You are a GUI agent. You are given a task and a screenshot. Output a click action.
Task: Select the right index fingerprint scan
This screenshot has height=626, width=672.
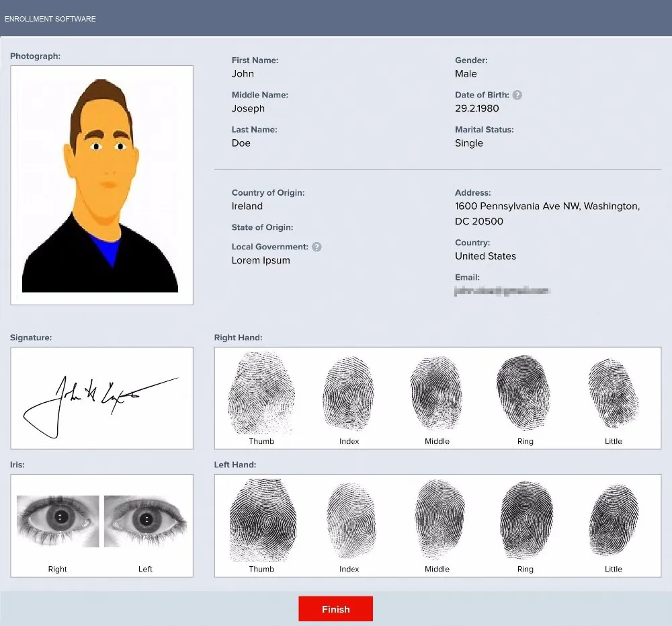pos(349,392)
